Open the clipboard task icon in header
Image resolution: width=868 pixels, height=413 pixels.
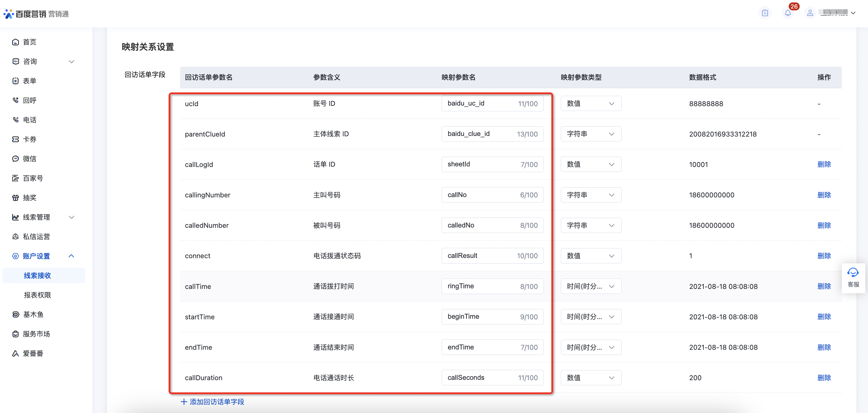[765, 13]
